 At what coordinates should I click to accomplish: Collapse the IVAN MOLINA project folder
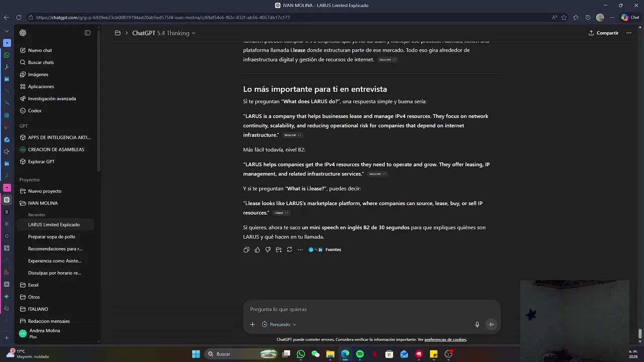56,203
